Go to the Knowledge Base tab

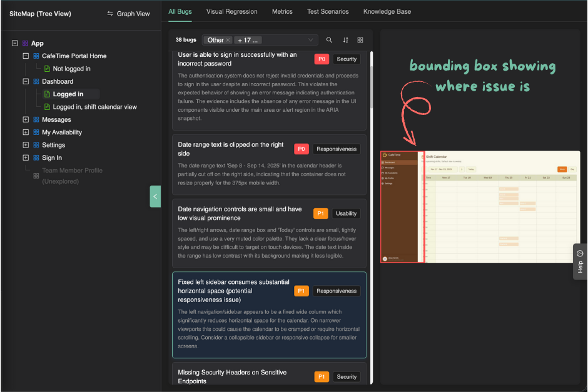coord(387,11)
